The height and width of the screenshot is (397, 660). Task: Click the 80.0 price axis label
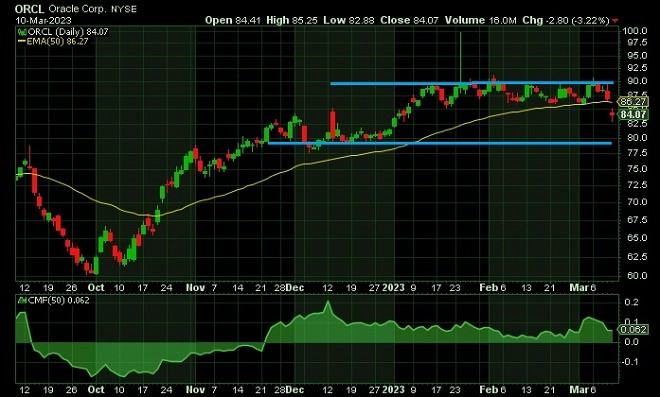click(x=636, y=137)
